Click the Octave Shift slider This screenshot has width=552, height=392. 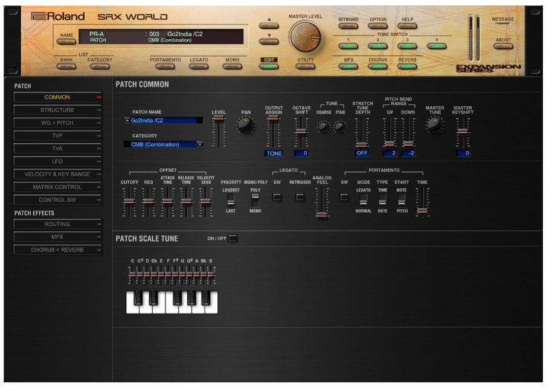point(301,132)
